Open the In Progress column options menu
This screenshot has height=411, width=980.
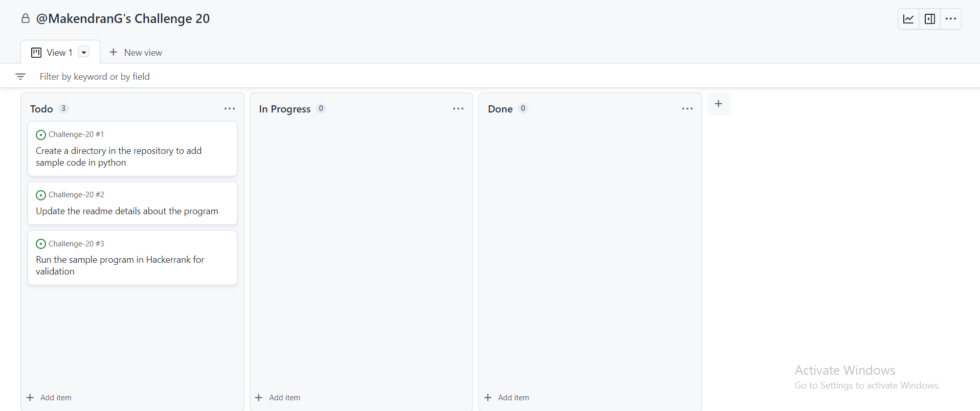[x=458, y=108]
